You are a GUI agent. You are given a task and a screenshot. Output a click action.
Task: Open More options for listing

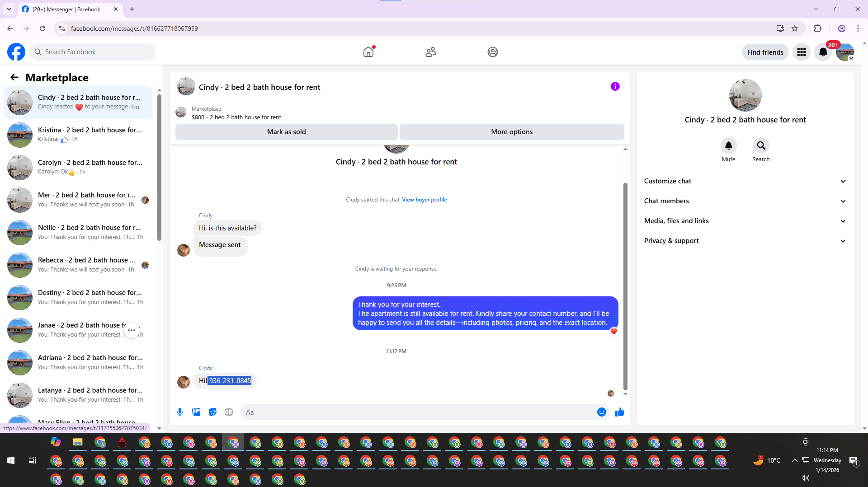(512, 132)
